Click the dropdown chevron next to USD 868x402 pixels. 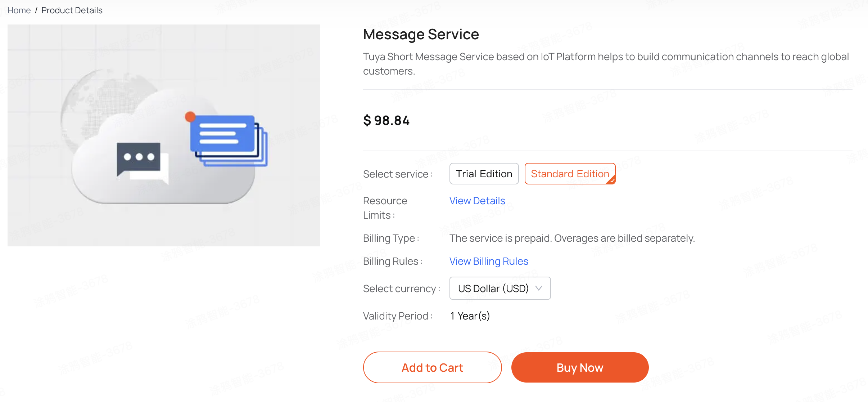[539, 288]
